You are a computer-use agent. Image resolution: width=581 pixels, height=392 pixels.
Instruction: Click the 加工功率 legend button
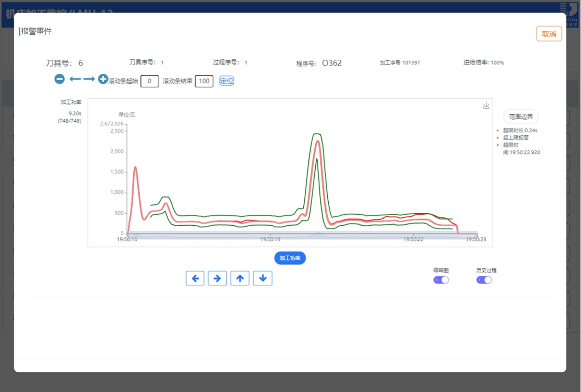(x=290, y=258)
